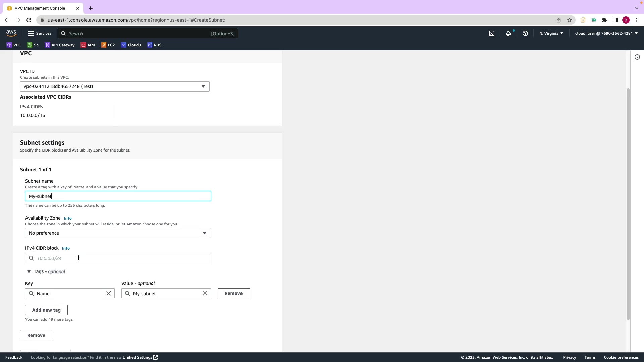Click the Add new tag button
This screenshot has width=644, height=362.
coord(46,310)
